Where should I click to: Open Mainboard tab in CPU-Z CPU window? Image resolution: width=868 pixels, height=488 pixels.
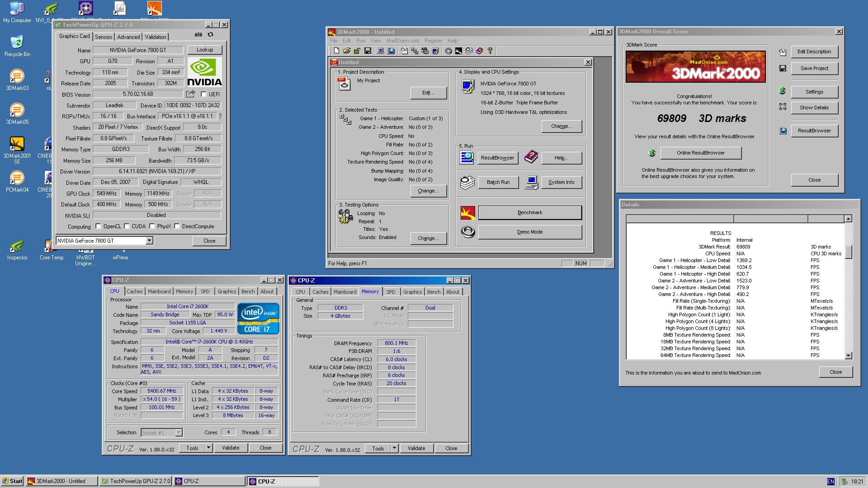click(159, 291)
